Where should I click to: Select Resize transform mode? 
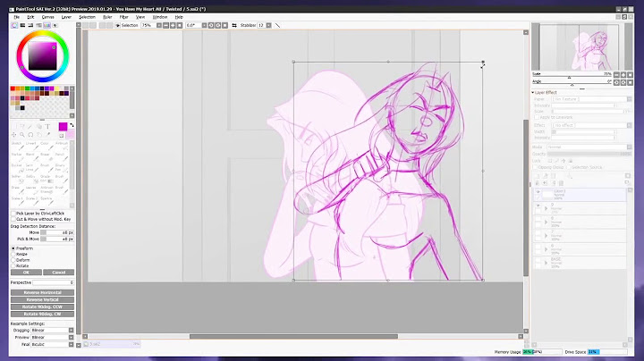tap(13, 255)
